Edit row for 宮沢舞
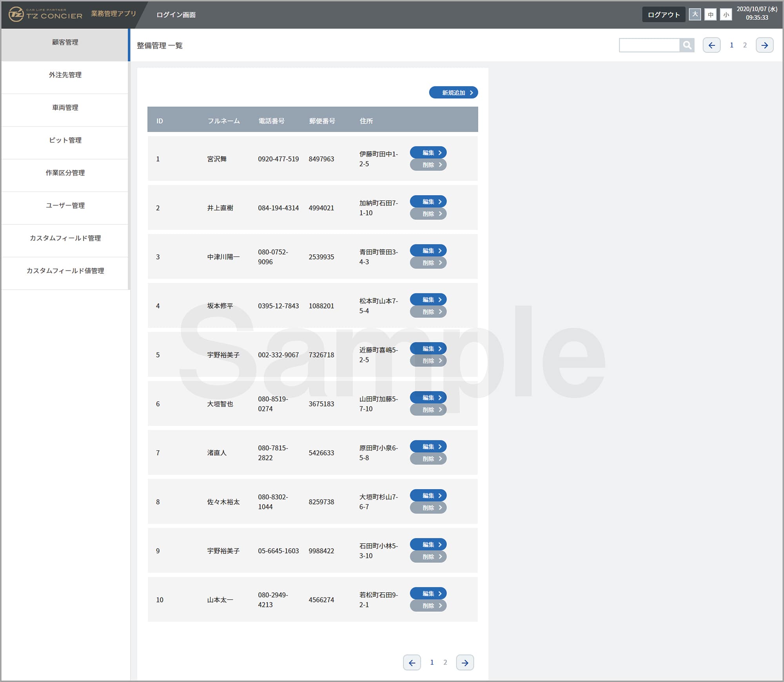784x682 pixels. tap(428, 152)
